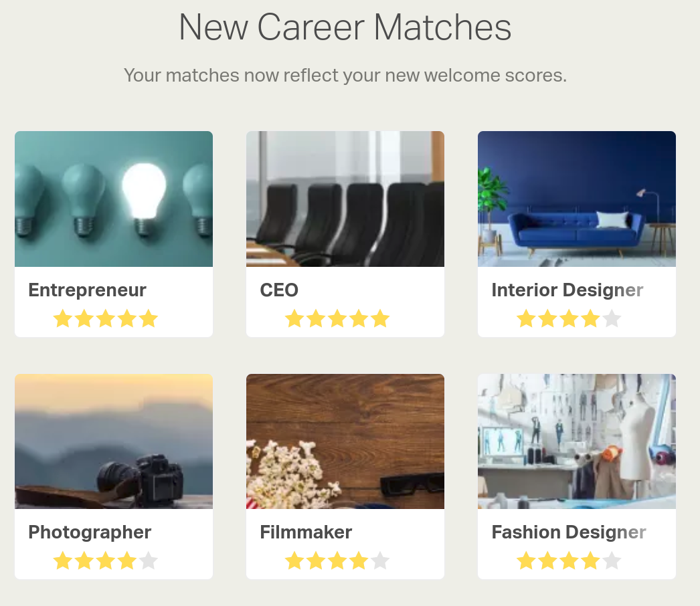Viewport: 700px width, 606px height.
Task: Select the first star under CEO
Action: pos(294,319)
